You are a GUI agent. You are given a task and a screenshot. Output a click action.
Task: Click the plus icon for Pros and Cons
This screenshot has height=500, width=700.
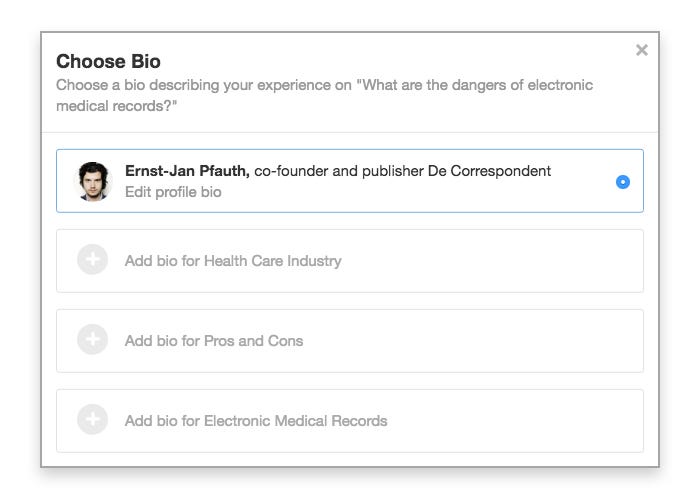click(92, 339)
